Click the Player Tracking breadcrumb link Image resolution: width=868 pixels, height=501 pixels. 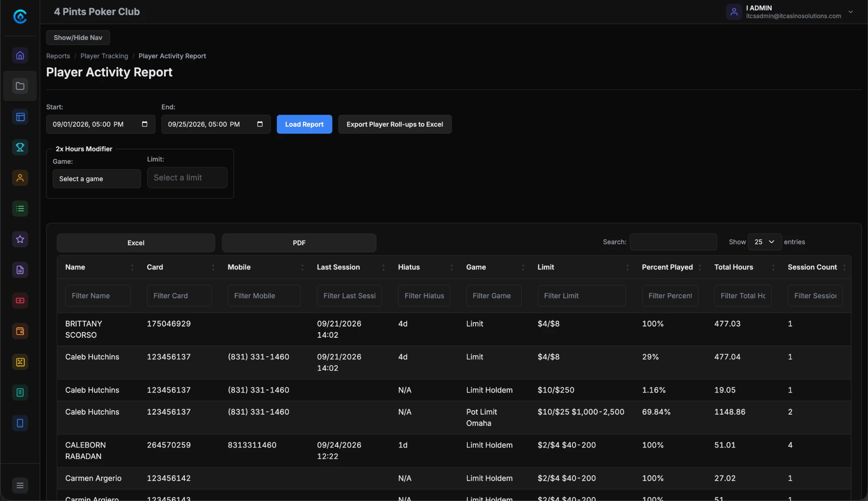click(x=104, y=56)
